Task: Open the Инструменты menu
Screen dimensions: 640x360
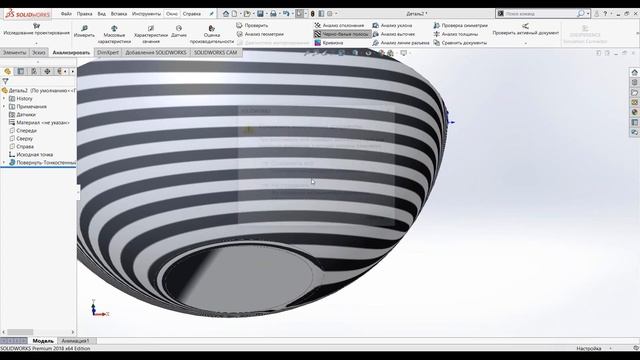Action: point(147,13)
